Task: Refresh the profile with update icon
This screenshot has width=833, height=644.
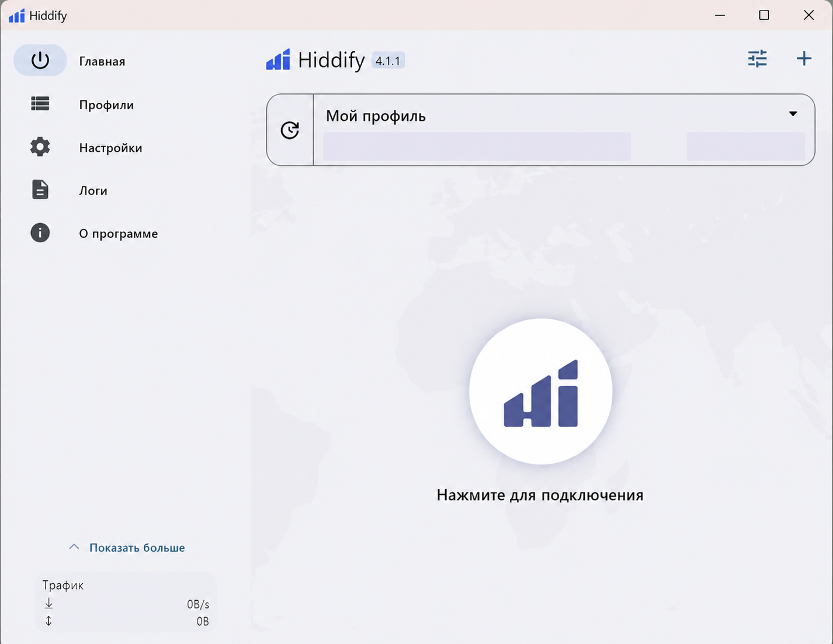Action: (x=290, y=130)
